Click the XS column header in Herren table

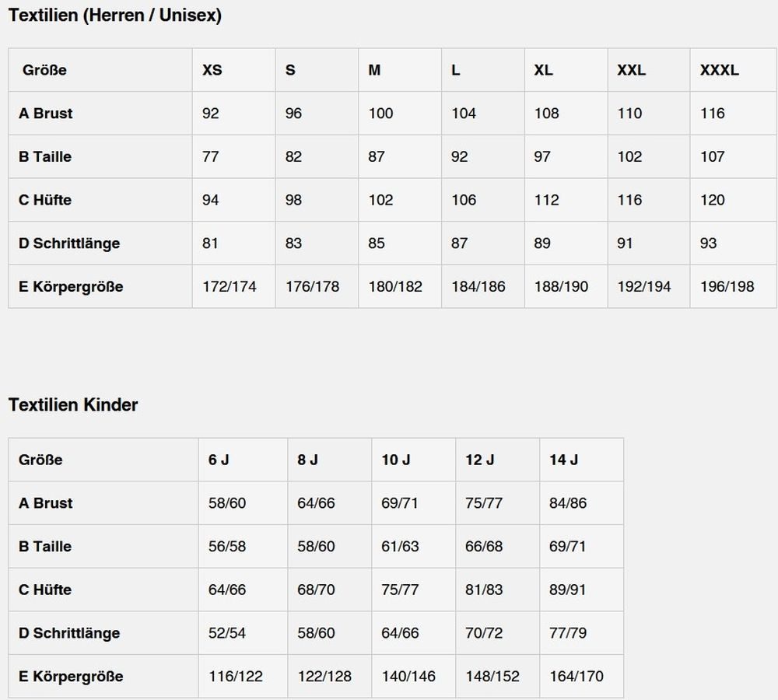pyautogui.click(x=212, y=70)
